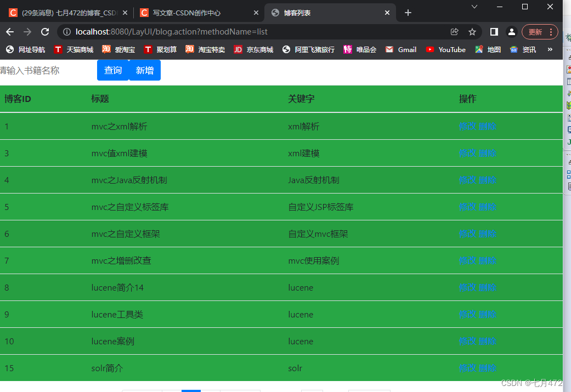This screenshot has width=571, height=392.
Task: Toggle the browser side panel
Action: point(494,32)
